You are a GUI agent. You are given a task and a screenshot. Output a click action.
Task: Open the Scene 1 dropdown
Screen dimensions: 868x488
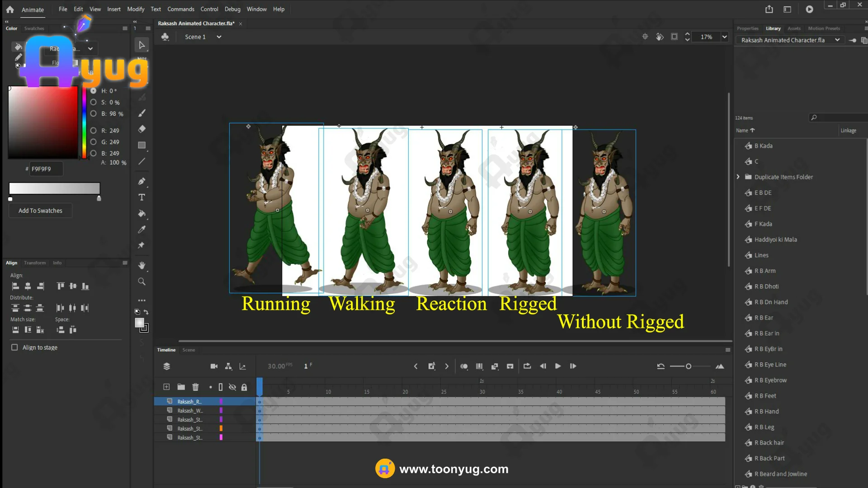point(219,37)
